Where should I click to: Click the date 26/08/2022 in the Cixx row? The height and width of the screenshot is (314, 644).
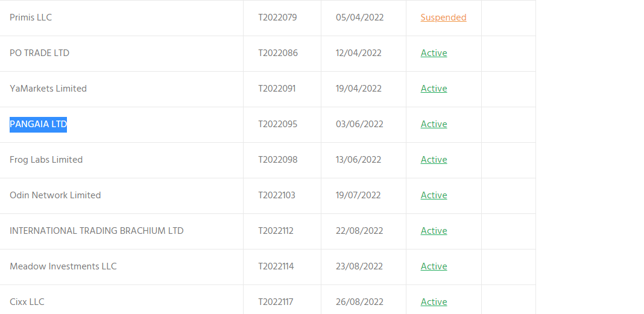tap(359, 302)
